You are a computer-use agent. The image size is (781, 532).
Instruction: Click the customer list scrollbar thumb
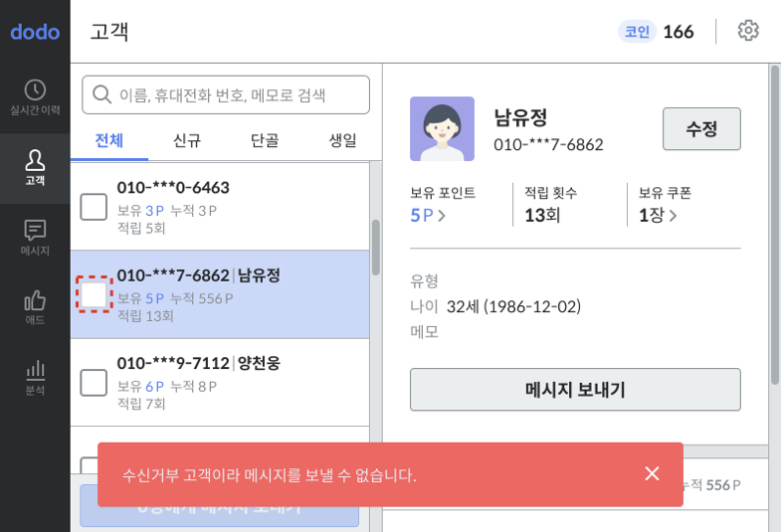(376, 248)
